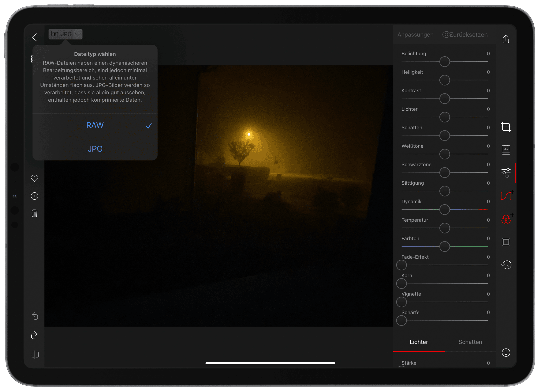
Task: Click the RAW document icon in file selector
Action: [55, 34]
